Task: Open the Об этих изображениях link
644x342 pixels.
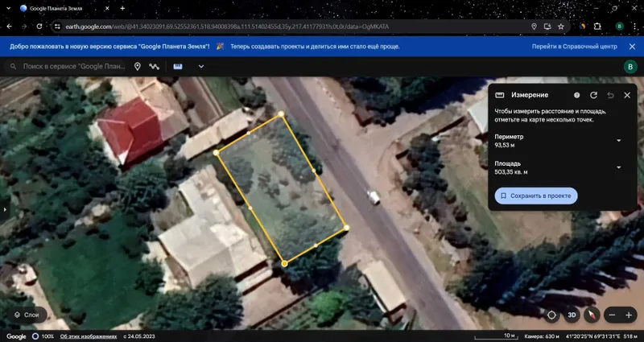Action: point(89,336)
